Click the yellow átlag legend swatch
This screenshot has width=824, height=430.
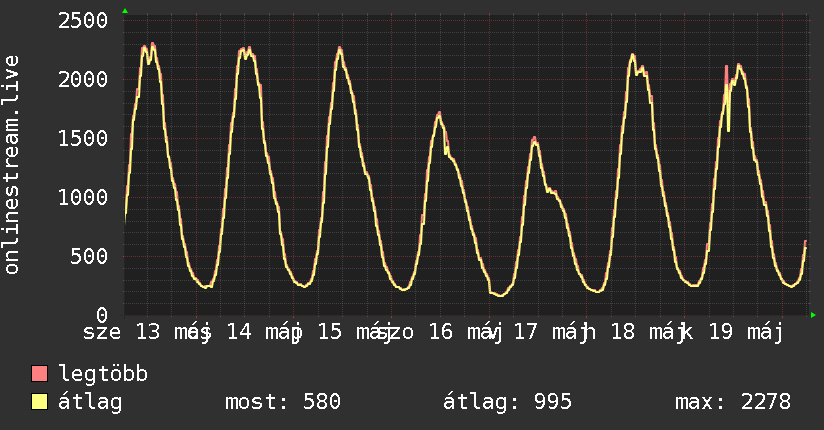click(x=39, y=402)
